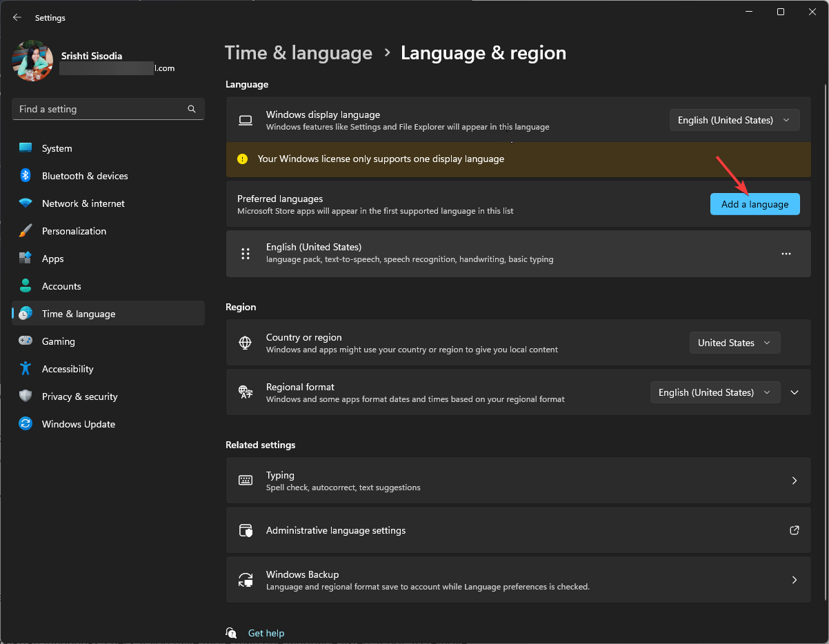829x644 pixels.
Task: Expand the Regional format details chevron
Action: (x=795, y=392)
